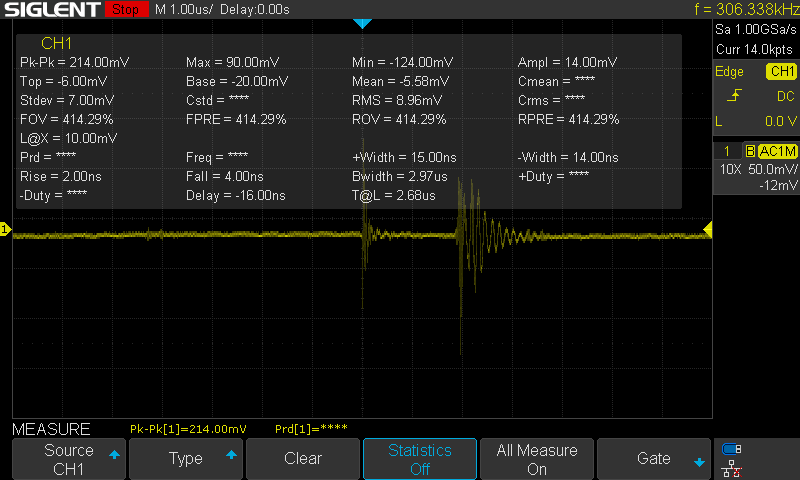Click the -Width = 14.00ns reading

pyautogui.click(x=568, y=157)
